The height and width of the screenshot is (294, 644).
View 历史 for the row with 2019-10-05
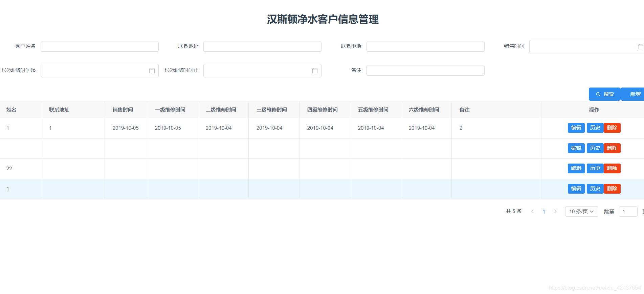pyautogui.click(x=595, y=128)
